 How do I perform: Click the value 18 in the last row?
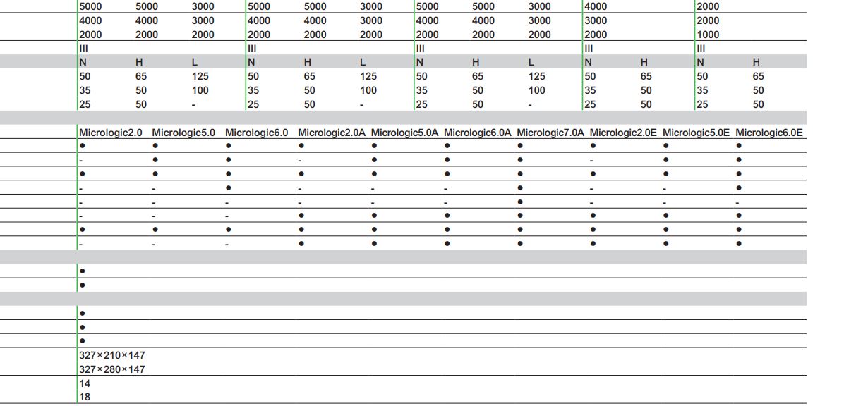click(85, 397)
